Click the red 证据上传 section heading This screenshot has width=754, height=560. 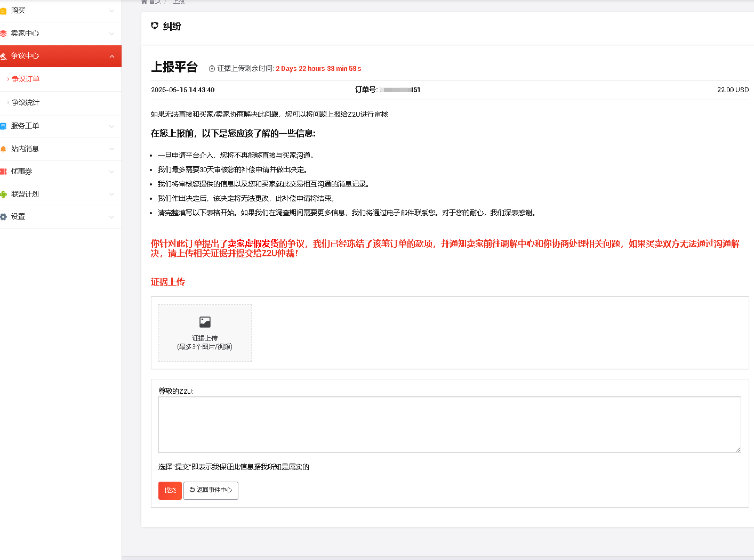coord(168,282)
